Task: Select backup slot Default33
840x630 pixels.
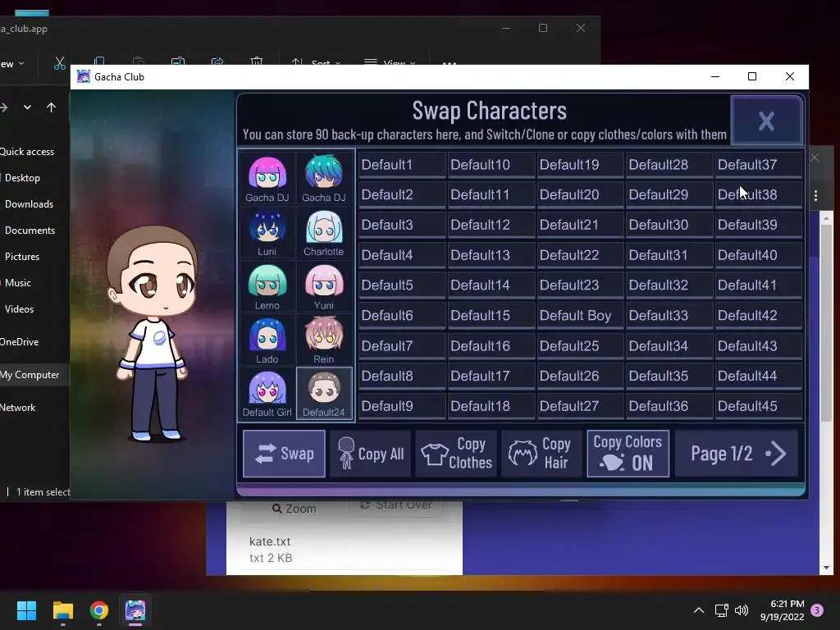Action: click(x=669, y=316)
